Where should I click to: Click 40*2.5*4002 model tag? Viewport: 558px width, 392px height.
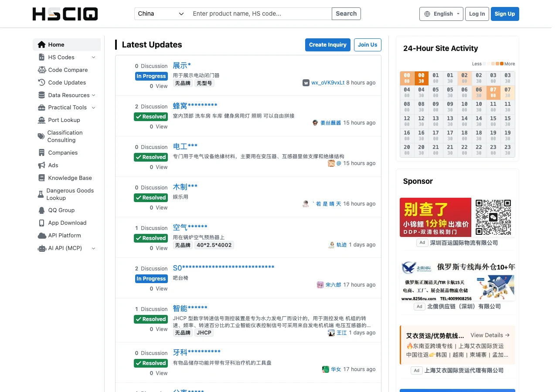214,245
